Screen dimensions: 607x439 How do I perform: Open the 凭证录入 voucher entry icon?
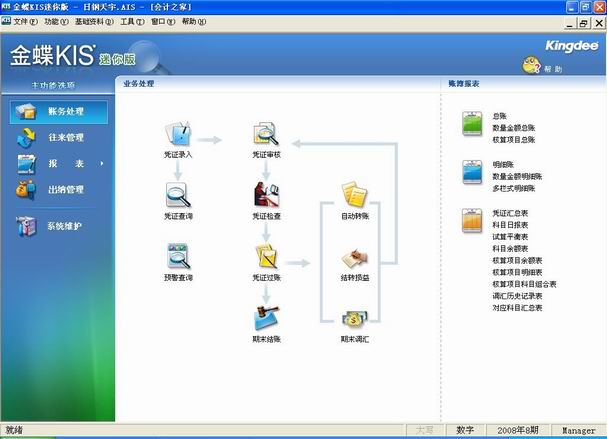pos(178,133)
